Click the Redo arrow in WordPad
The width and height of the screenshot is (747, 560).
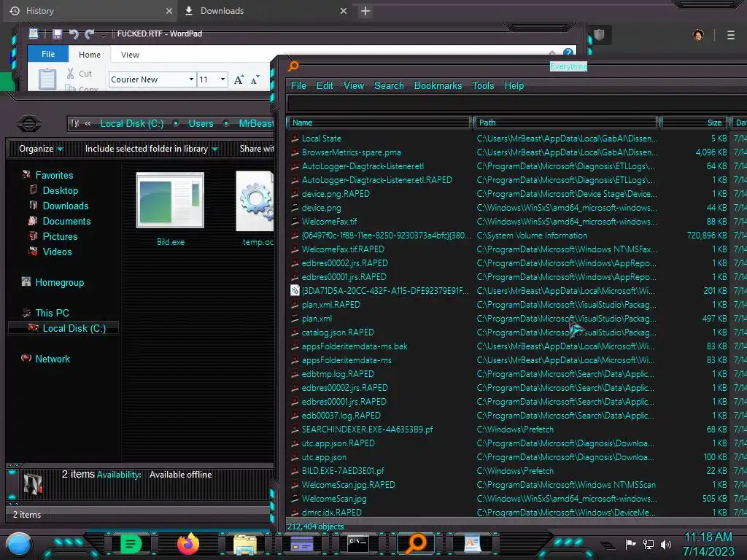tap(89, 34)
